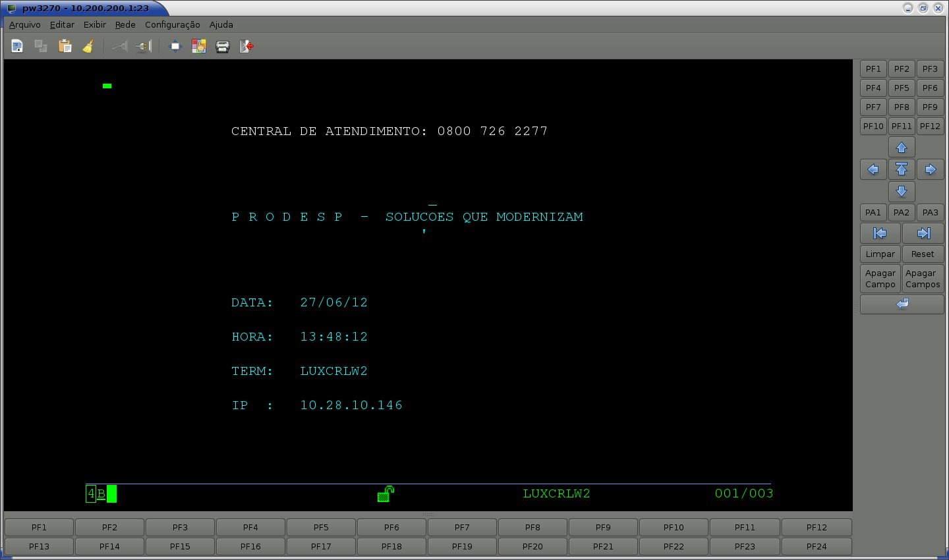Click PF10 in the right side keypad
The height and width of the screenshot is (560, 949).
873,126
